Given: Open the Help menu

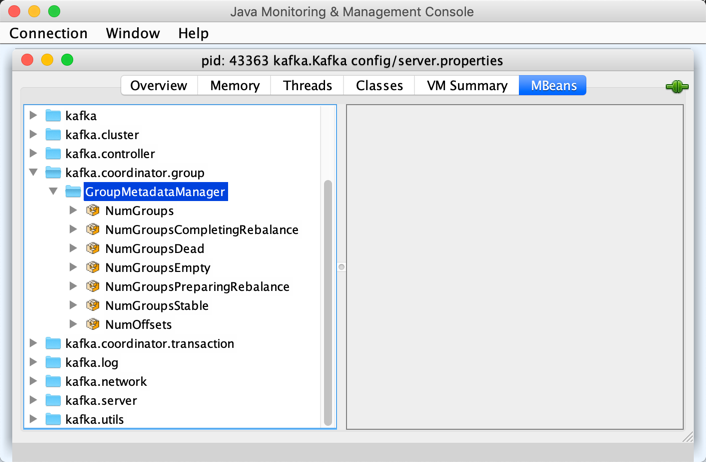Looking at the screenshot, I should [x=193, y=33].
